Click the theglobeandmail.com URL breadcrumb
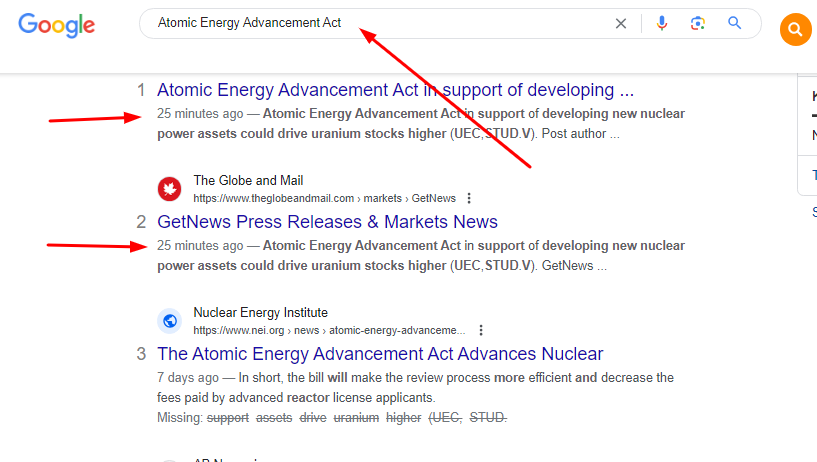 pyautogui.click(x=324, y=198)
